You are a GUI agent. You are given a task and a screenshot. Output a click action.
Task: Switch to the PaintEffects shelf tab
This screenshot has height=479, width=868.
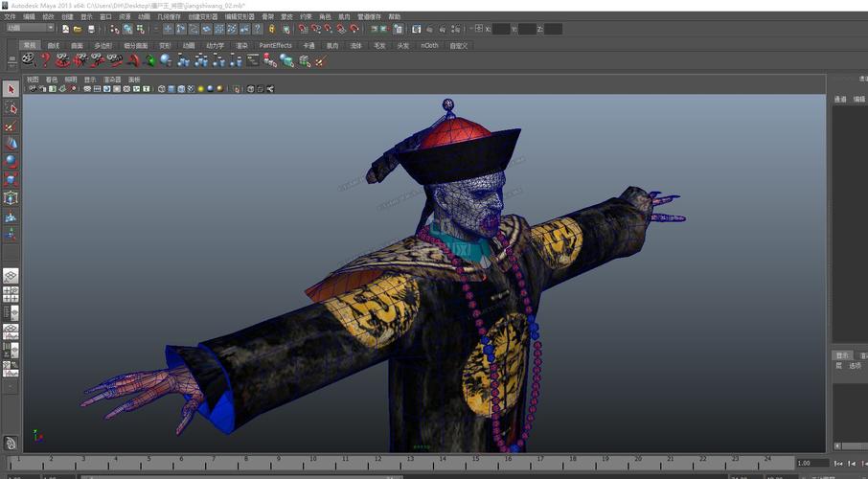275,45
